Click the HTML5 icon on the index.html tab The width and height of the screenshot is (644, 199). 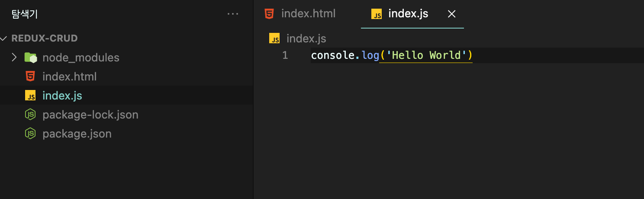click(x=269, y=14)
